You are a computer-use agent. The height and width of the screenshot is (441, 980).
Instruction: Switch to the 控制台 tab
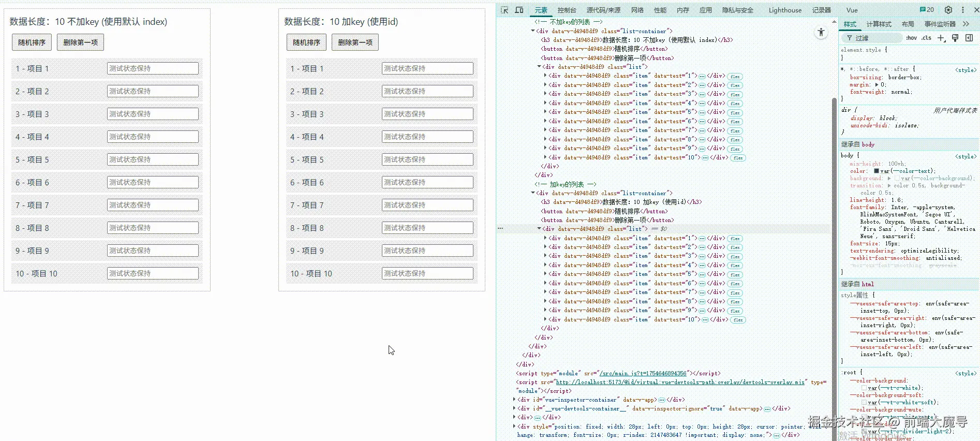pyautogui.click(x=567, y=10)
